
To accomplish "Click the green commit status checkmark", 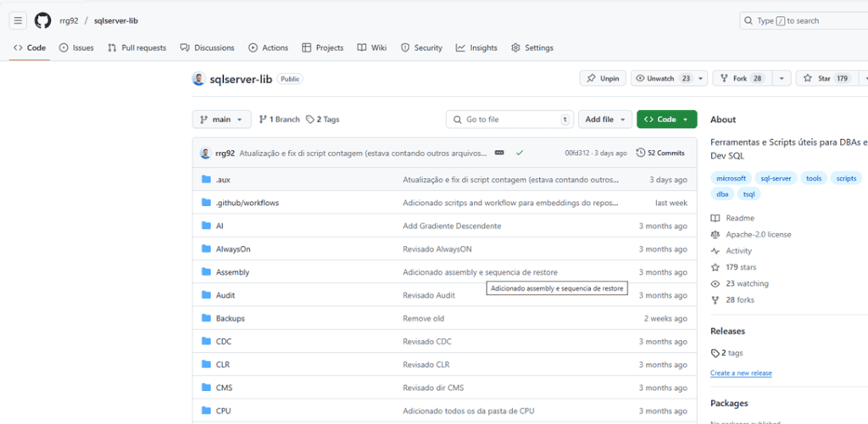I will point(519,153).
